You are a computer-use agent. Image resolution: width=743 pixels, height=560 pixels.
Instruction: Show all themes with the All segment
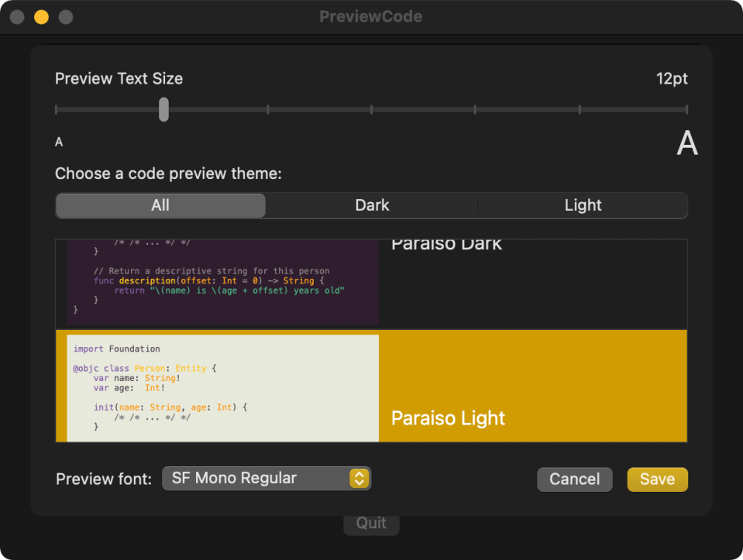pyautogui.click(x=160, y=205)
